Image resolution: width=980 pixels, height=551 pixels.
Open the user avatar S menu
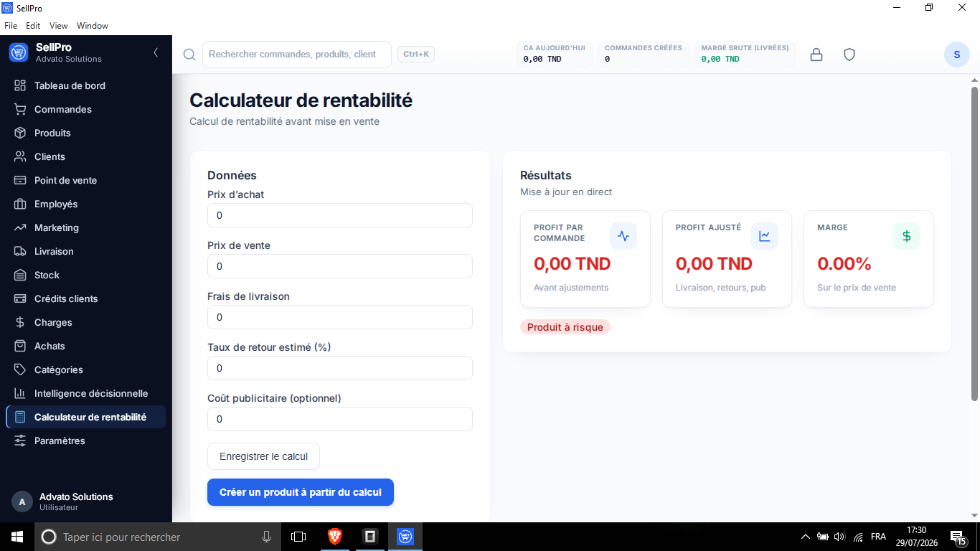(957, 55)
